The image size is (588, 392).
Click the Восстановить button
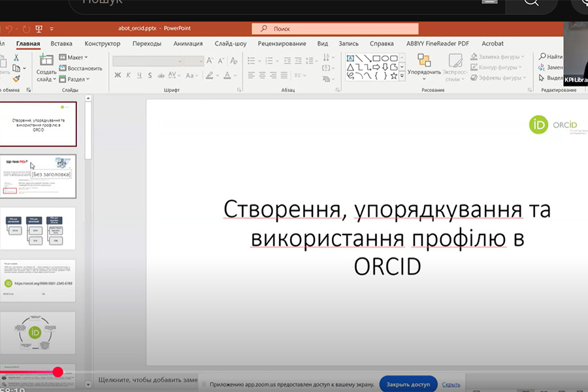tap(80, 68)
